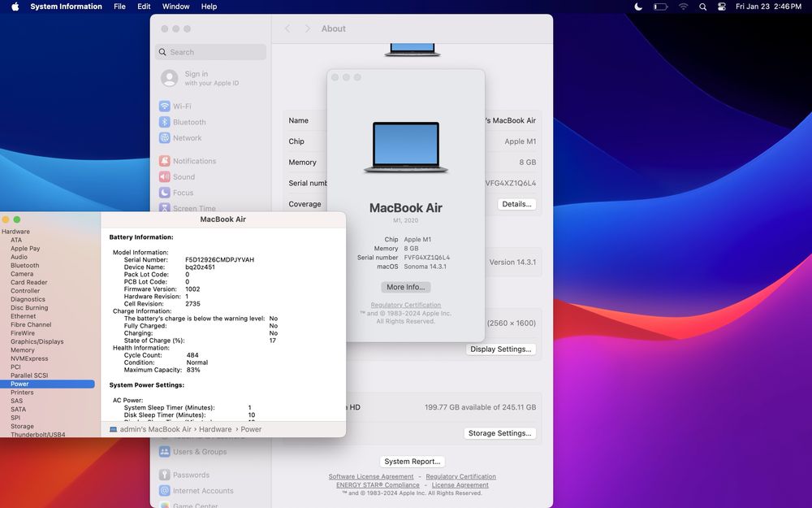This screenshot has width=812, height=508.
Task: Click the date and time in menu bar
Action: pos(768,7)
